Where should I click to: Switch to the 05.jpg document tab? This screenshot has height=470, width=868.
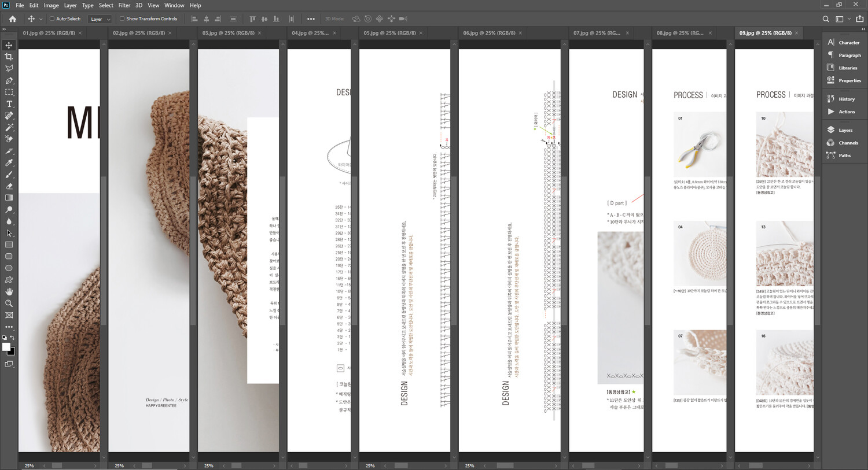(x=389, y=33)
